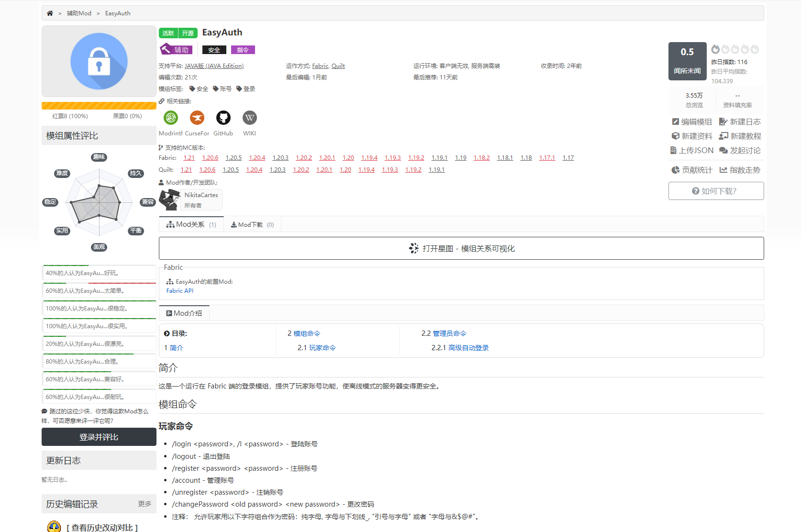Open the GitHub link icon
Image resolution: width=801 pixels, height=532 pixels.
[x=223, y=117]
